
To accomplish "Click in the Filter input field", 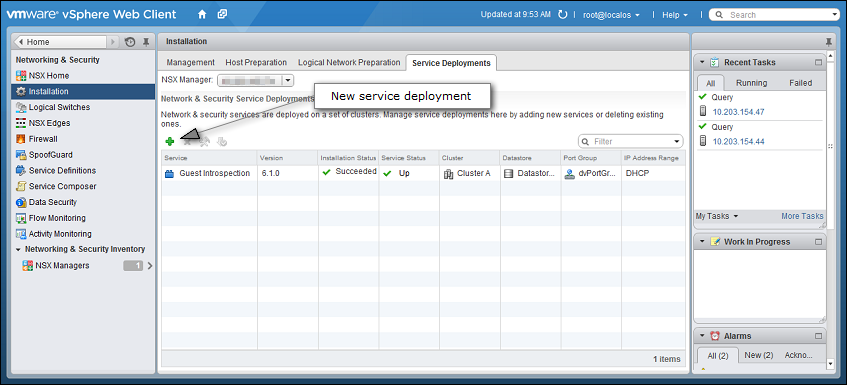I will tap(631, 141).
